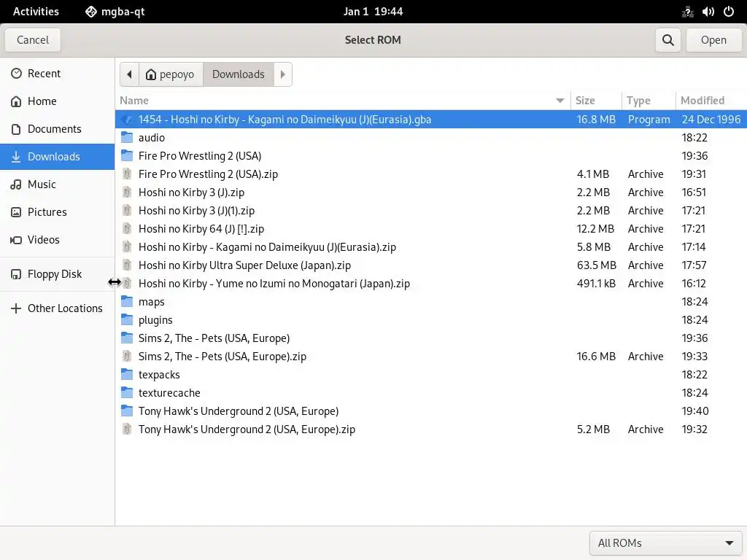Click the 63.5 MB size cell

(x=597, y=265)
